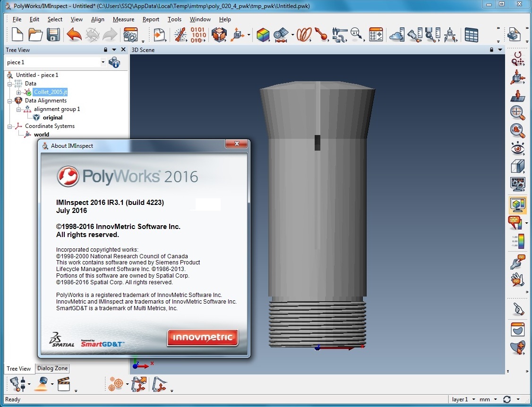This screenshot has width=532, height=407.
Task: Click the clapperboard icon in bottom toolbar
Action: [x=64, y=384]
